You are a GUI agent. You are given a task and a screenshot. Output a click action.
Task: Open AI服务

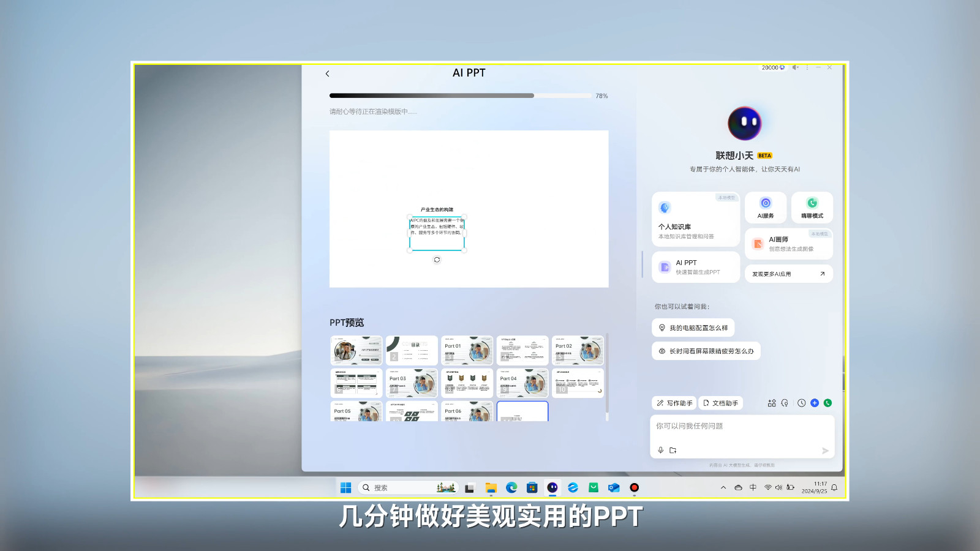(x=766, y=208)
